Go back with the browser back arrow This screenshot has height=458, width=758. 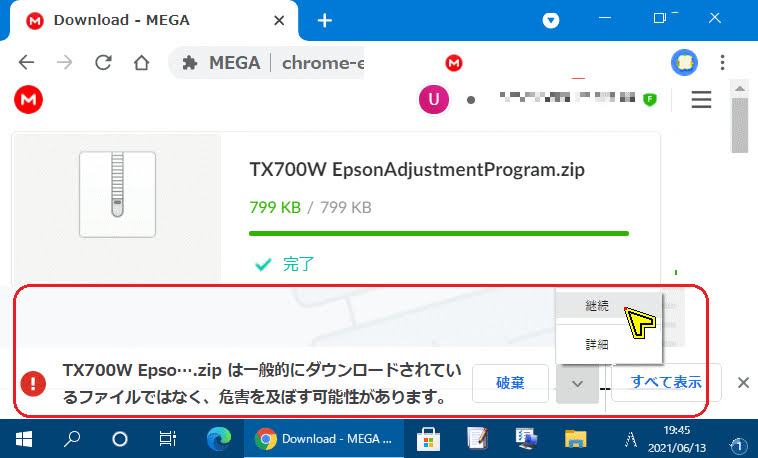tap(27, 62)
